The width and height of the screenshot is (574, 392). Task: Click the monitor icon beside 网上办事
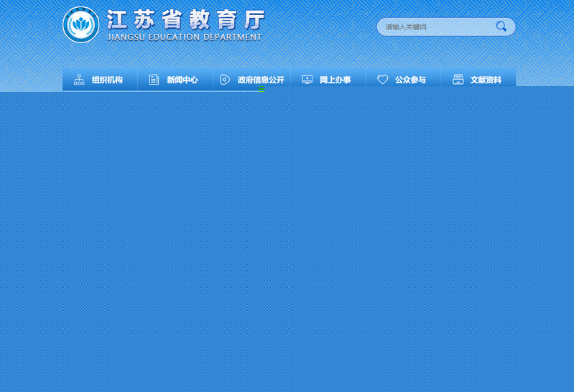click(x=307, y=80)
